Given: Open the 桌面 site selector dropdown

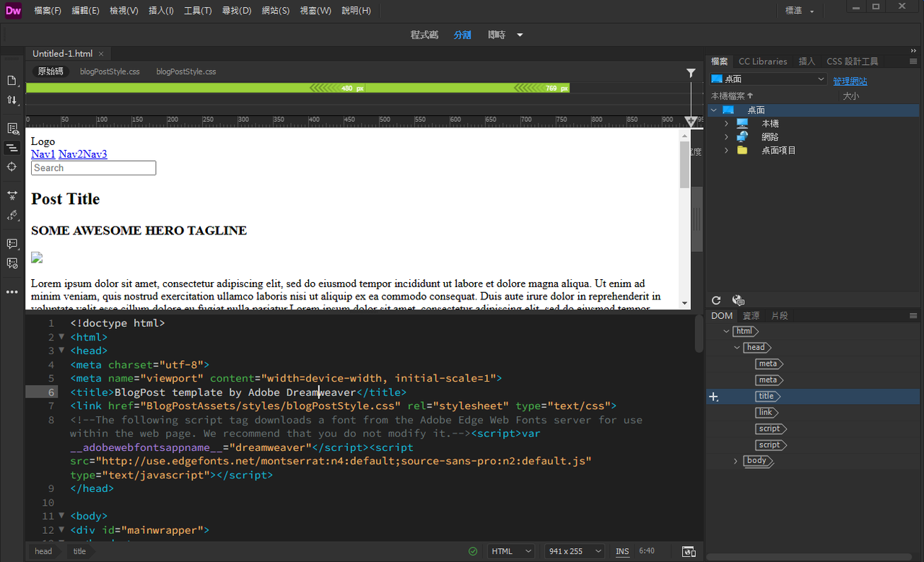Looking at the screenshot, I should point(769,79).
